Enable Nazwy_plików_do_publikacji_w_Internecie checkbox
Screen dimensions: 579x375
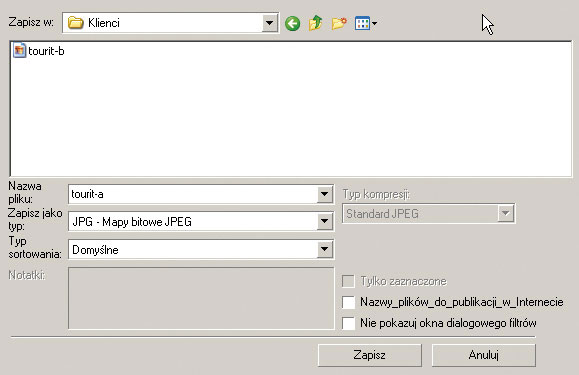point(348,302)
